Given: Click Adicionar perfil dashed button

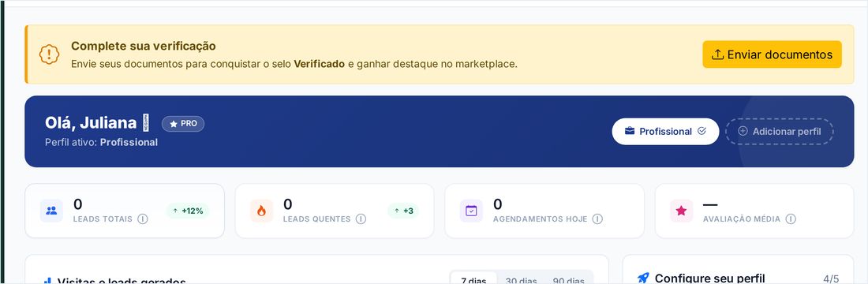Looking at the screenshot, I should [x=780, y=131].
